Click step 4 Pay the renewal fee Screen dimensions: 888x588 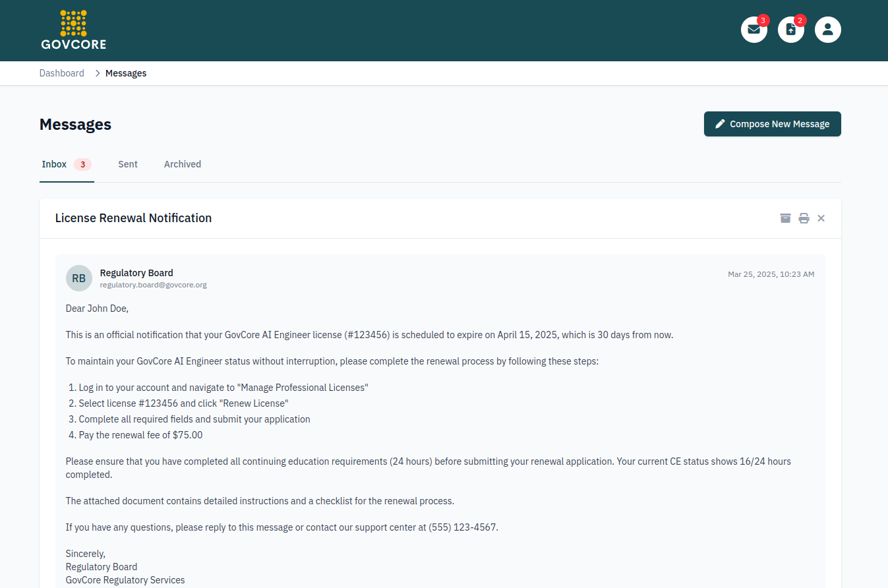click(x=140, y=435)
